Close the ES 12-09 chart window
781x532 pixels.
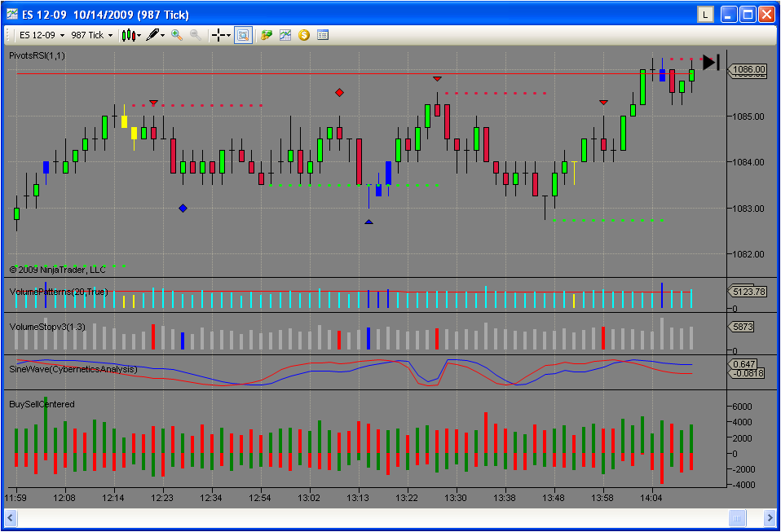(x=766, y=15)
